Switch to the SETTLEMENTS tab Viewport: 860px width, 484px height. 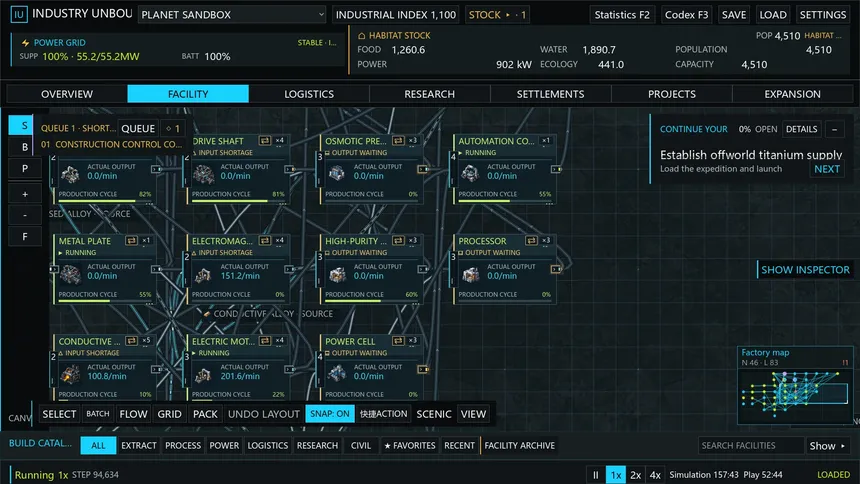[550, 94]
